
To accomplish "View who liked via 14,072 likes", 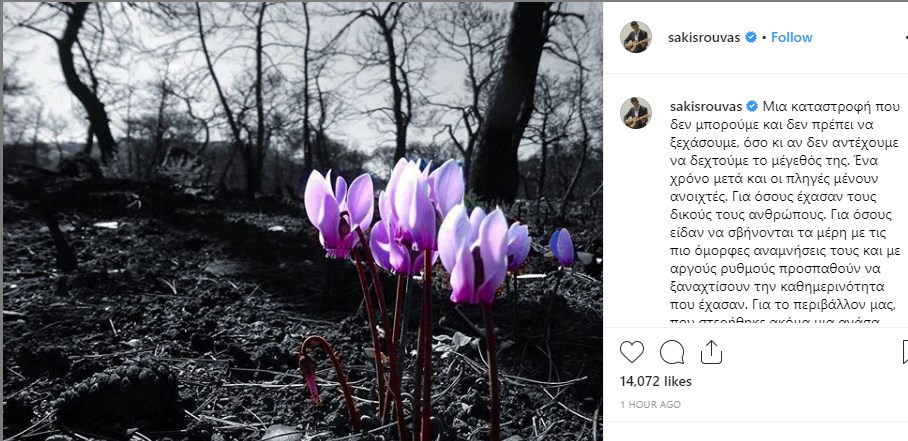I will (x=656, y=381).
